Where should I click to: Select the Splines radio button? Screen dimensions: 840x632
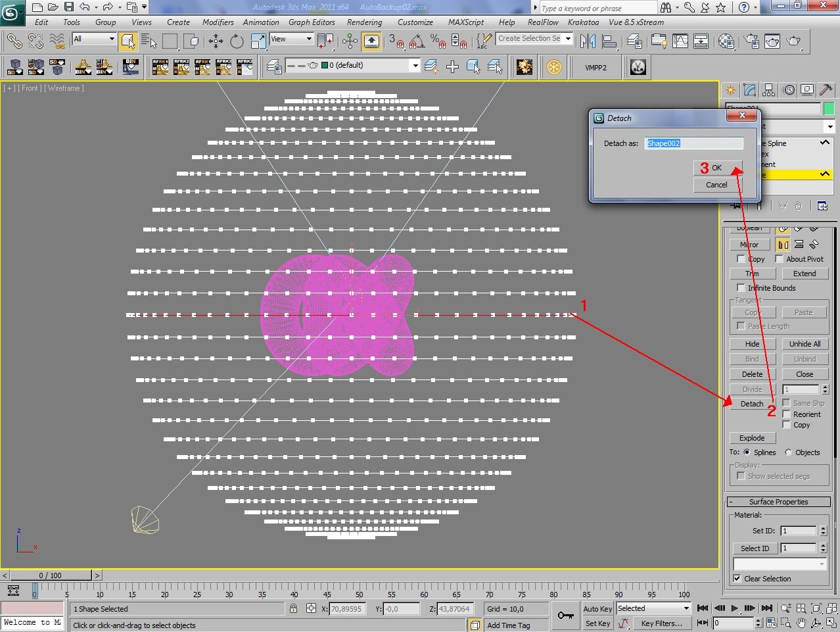click(747, 452)
